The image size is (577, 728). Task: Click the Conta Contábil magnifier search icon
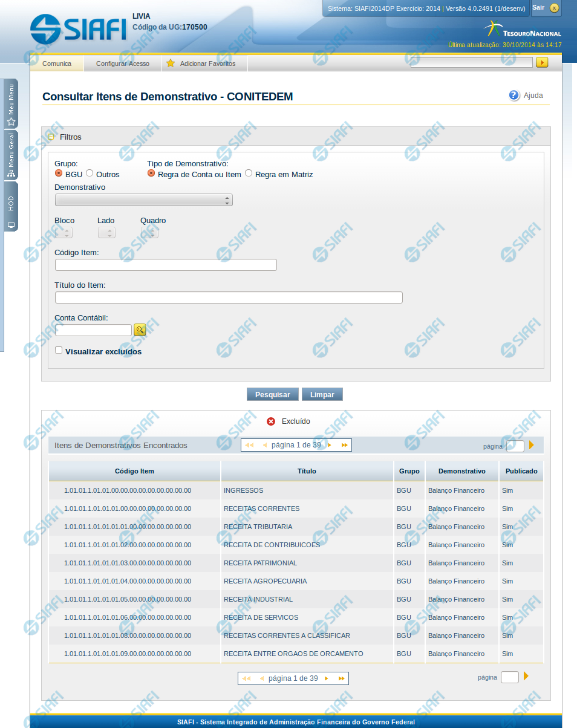(x=140, y=330)
